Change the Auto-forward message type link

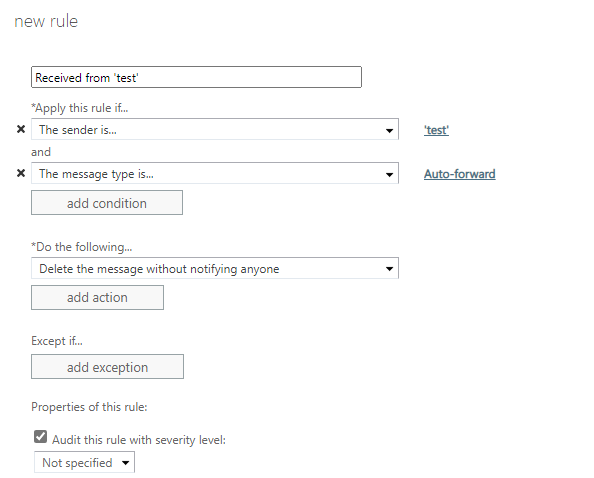click(x=460, y=174)
